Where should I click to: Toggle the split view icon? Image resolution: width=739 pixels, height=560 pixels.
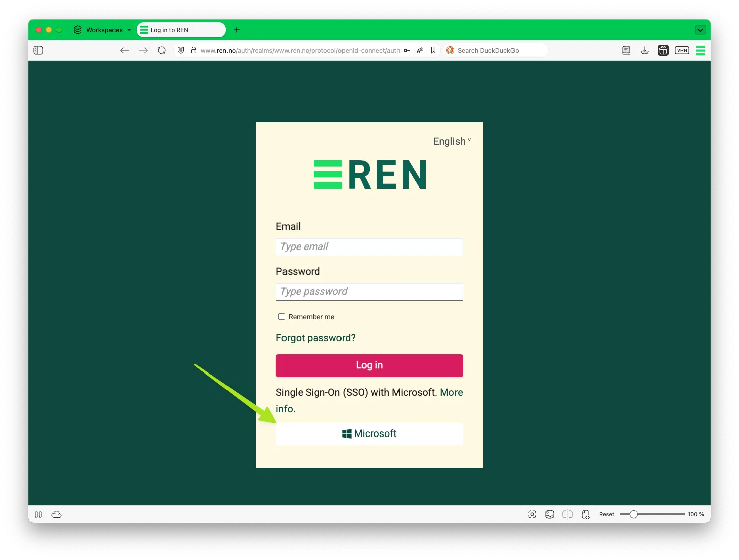point(567,514)
